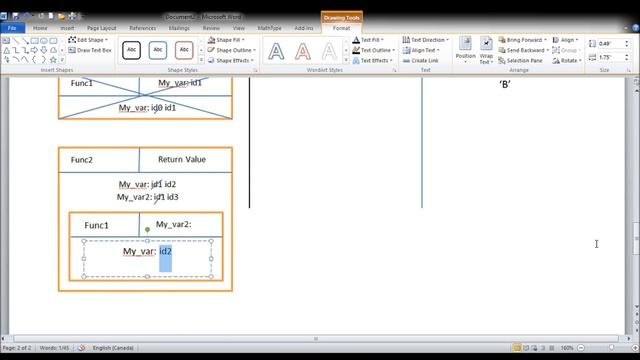Click the Create Link button
Image resolution: width=640 pixels, height=360 pixels.
point(420,60)
